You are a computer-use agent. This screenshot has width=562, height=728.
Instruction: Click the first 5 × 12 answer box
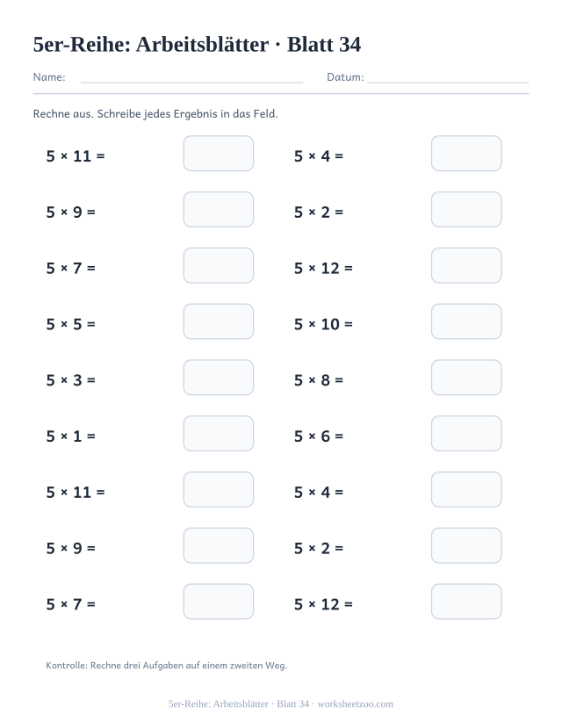pyautogui.click(x=466, y=265)
